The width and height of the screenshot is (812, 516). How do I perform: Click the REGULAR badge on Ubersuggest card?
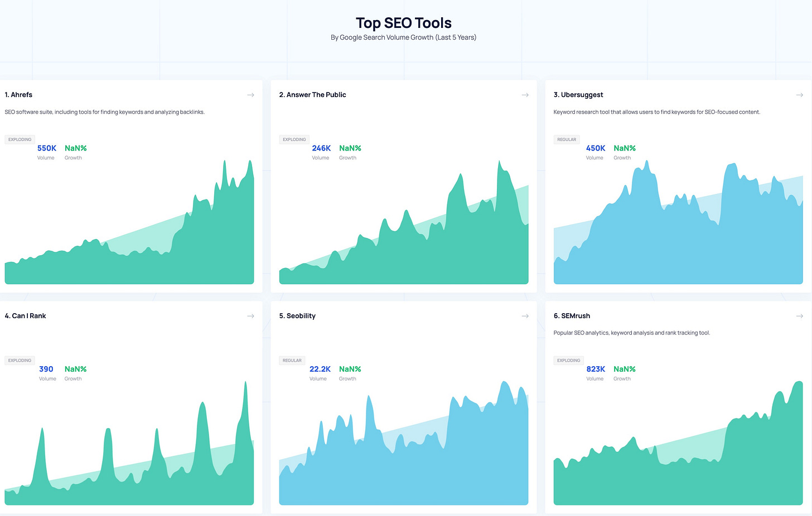[x=567, y=139]
